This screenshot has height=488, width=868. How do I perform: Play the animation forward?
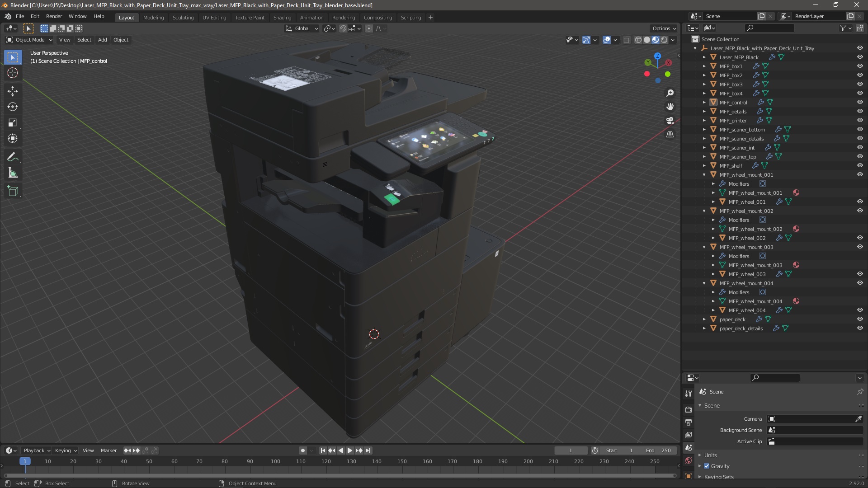349,450
